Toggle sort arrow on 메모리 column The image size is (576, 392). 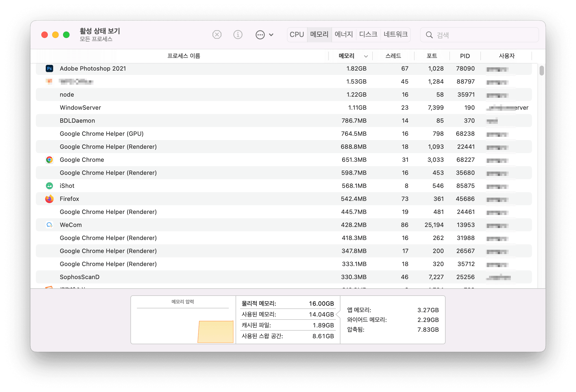pyautogui.click(x=366, y=56)
